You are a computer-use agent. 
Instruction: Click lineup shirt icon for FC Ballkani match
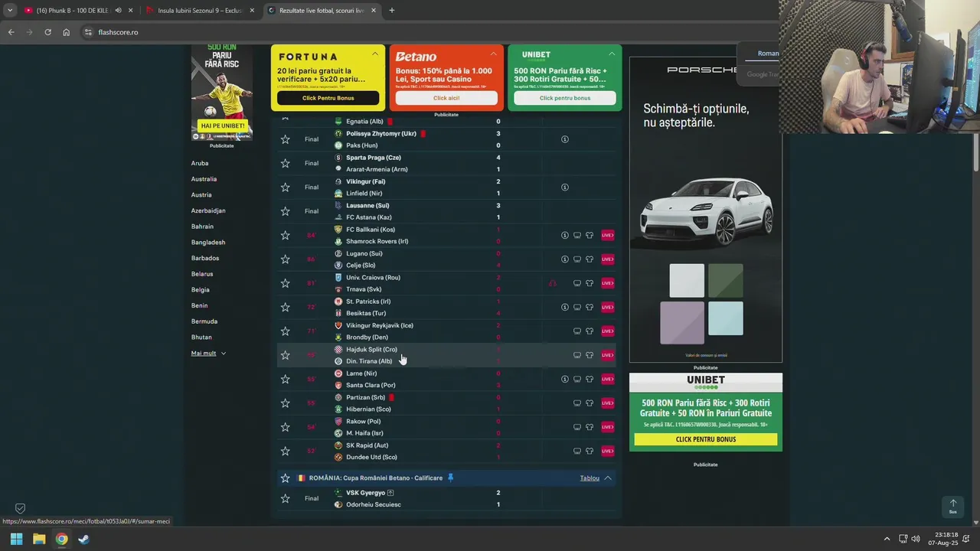(590, 235)
